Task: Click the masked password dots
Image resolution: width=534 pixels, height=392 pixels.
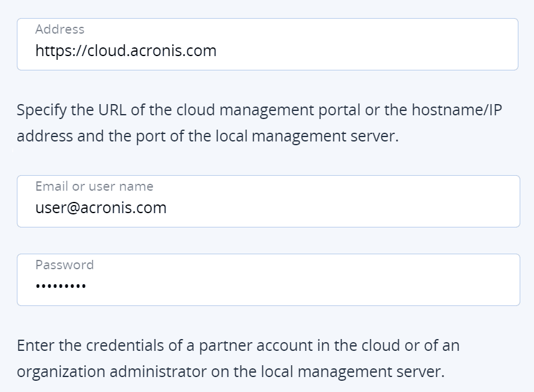Action: (x=59, y=285)
